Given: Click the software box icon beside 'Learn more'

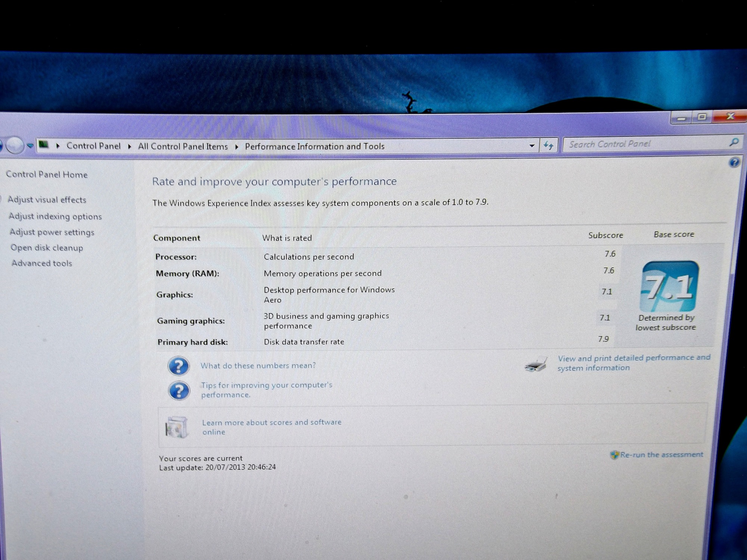Looking at the screenshot, I should tap(176, 427).
